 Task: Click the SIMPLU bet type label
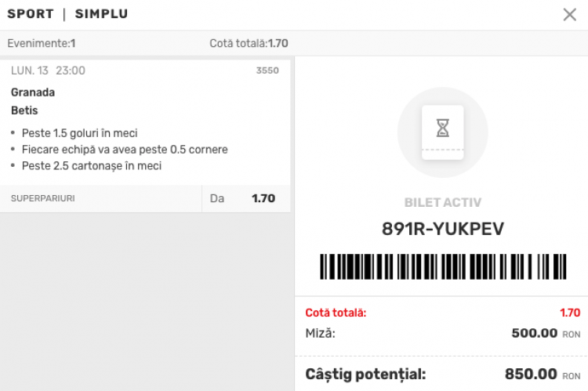click(x=101, y=15)
